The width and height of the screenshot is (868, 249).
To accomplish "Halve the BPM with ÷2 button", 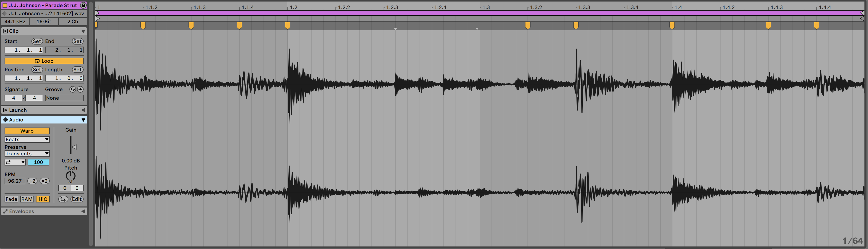I will pos(32,181).
